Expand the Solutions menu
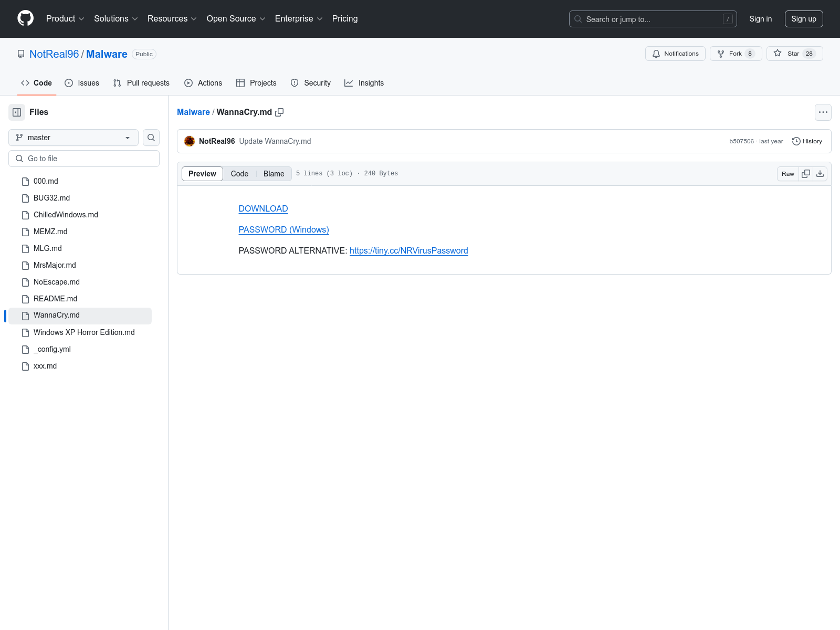 (x=115, y=19)
